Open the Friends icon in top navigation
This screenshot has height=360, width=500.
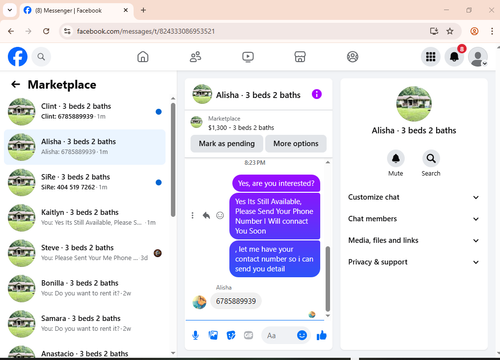tap(195, 57)
